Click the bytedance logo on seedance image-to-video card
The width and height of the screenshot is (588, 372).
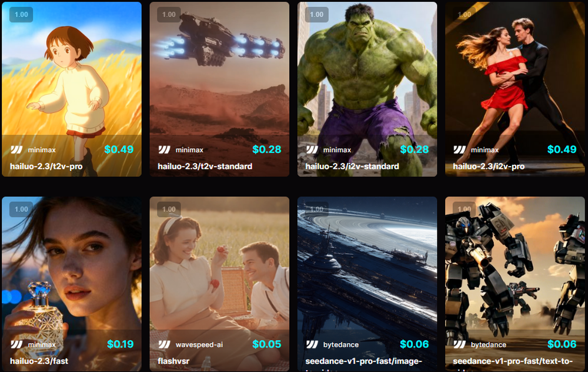(312, 344)
